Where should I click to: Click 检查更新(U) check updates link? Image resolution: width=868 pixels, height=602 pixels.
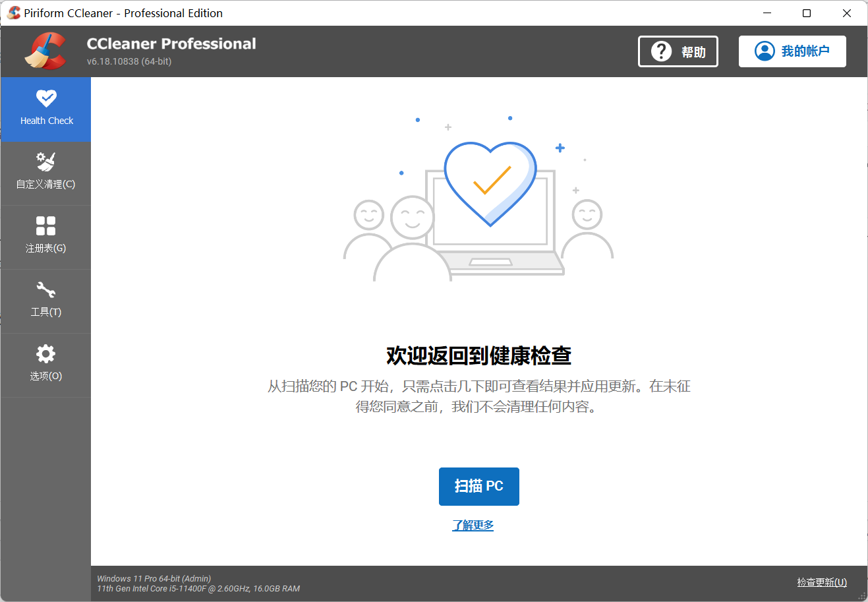coord(822,582)
